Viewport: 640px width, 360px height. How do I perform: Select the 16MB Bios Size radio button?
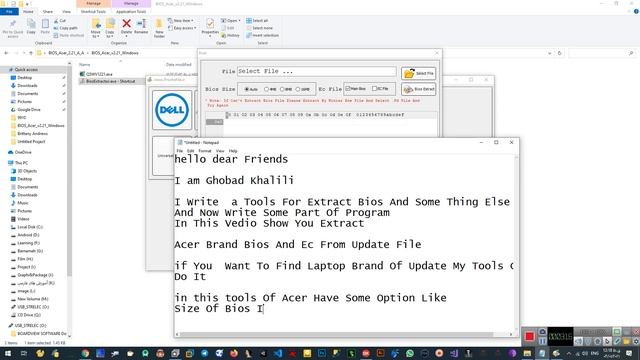coord(298,89)
